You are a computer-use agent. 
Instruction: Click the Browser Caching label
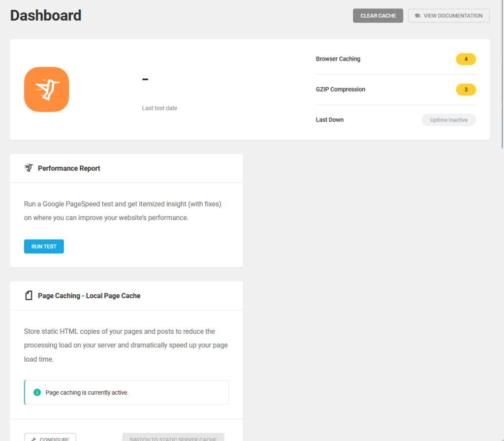tap(338, 59)
